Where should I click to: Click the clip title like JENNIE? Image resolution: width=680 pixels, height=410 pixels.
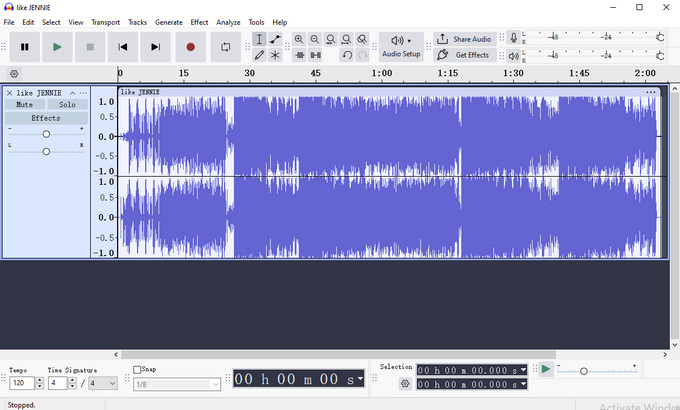click(140, 92)
